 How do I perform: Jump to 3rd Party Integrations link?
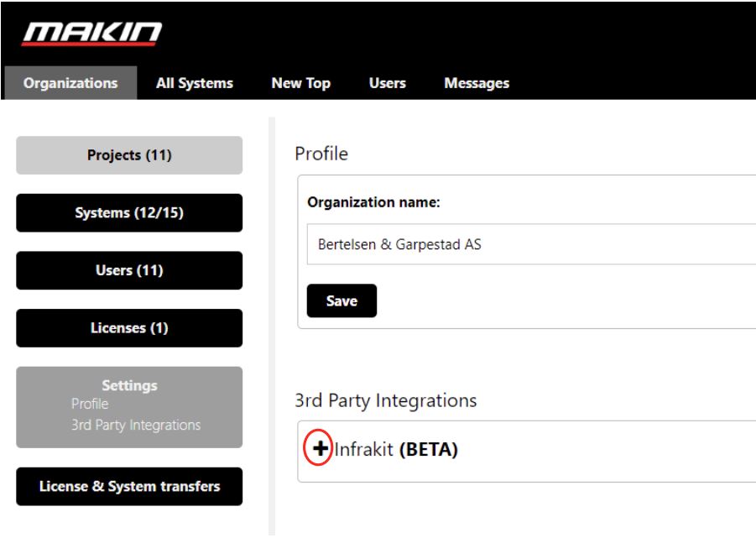coord(136,425)
